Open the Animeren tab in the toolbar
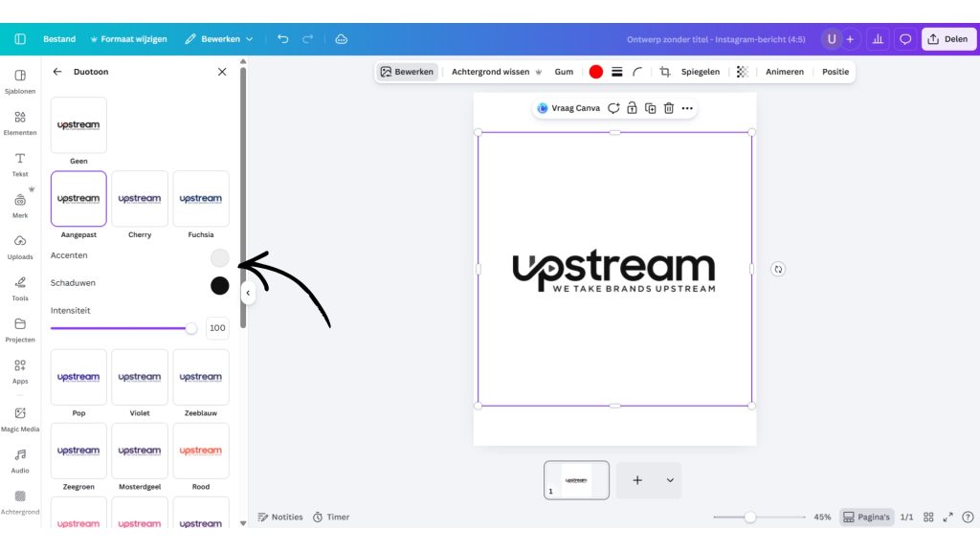Image resolution: width=980 pixels, height=551 pixels. 784,72
